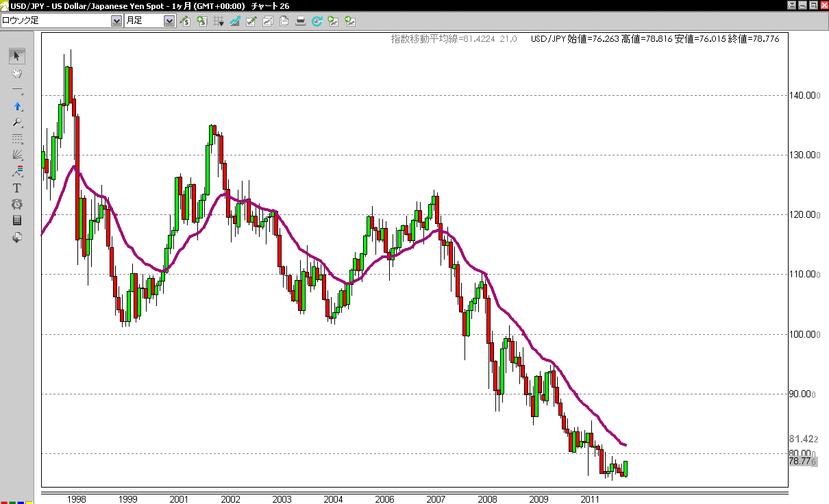Image resolution: width=829 pixels, height=504 pixels.
Task: Select the magnifying glass zoom tool
Action: [18, 123]
